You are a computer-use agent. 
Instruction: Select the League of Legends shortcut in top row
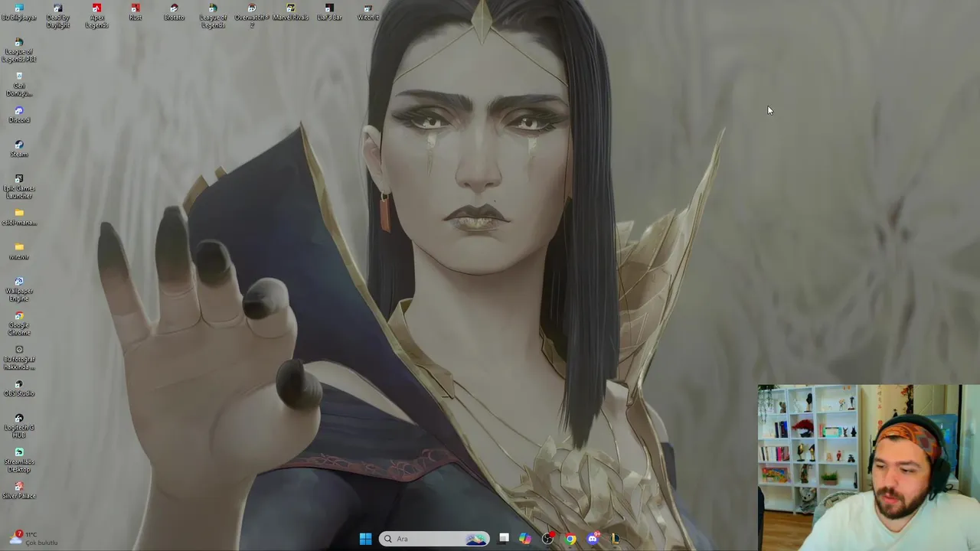point(213,16)
